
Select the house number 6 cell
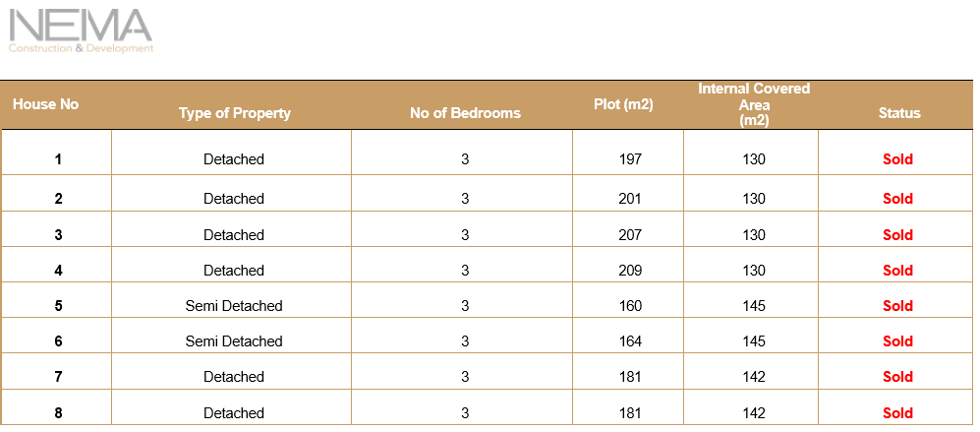click(x=59, y=341)
